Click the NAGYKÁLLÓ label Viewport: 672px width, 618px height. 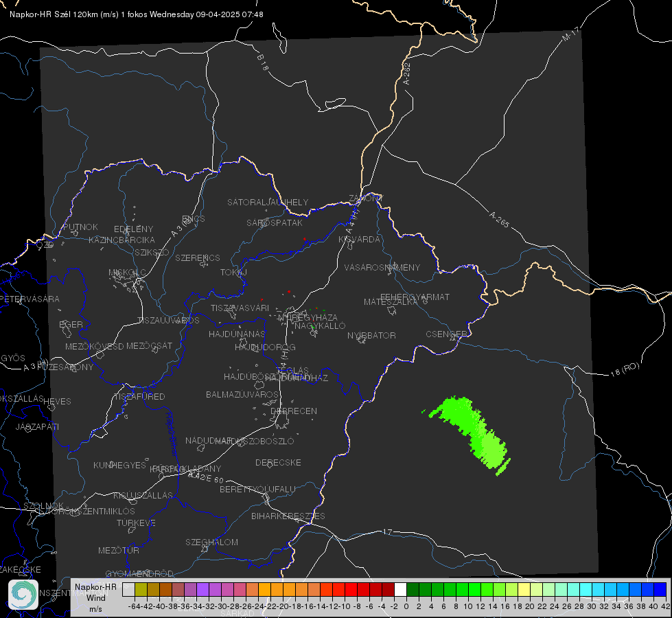320,326
